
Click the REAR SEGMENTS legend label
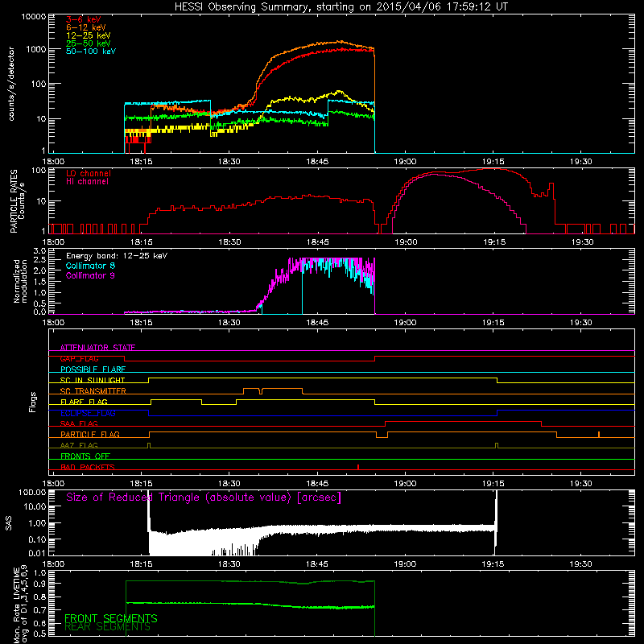[108, 627]
